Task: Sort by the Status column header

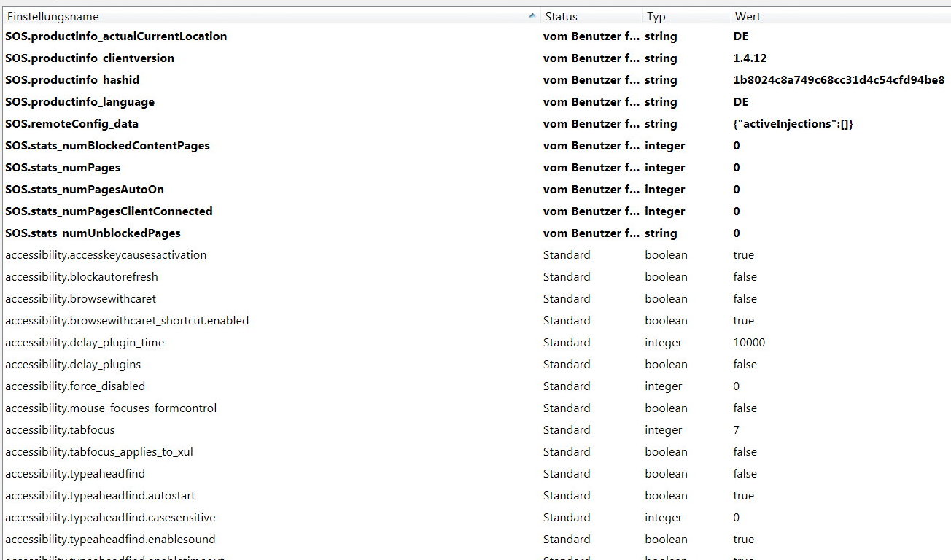Action: (561, 16)
